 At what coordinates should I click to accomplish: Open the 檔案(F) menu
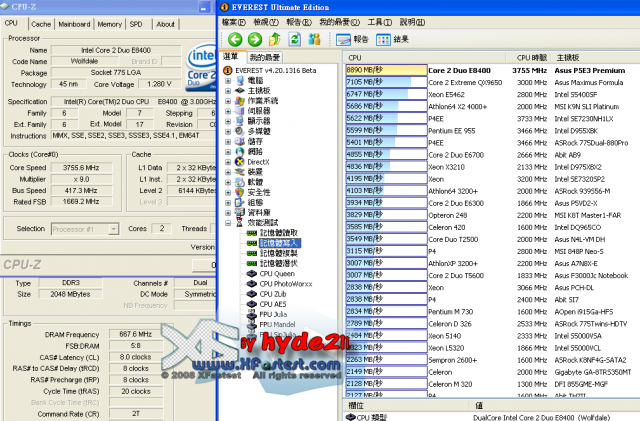(233, 22)
